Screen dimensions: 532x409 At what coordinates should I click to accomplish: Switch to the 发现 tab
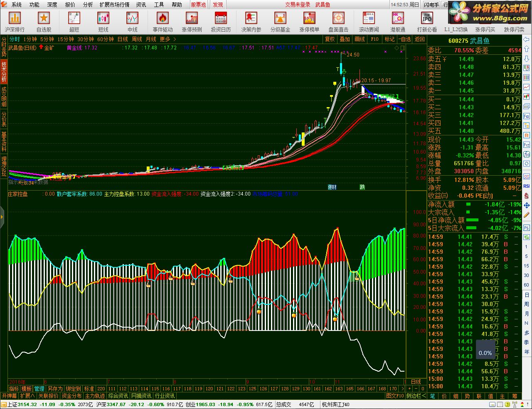click(x=218, y=5)
